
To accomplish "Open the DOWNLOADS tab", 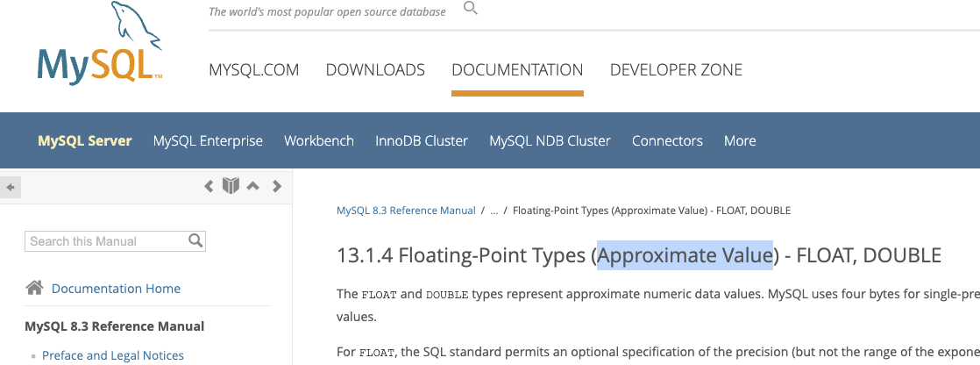I will 375,69.
